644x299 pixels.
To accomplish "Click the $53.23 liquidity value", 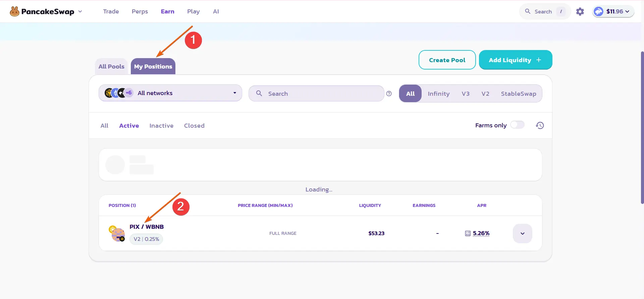I will [x=376, y=233].
